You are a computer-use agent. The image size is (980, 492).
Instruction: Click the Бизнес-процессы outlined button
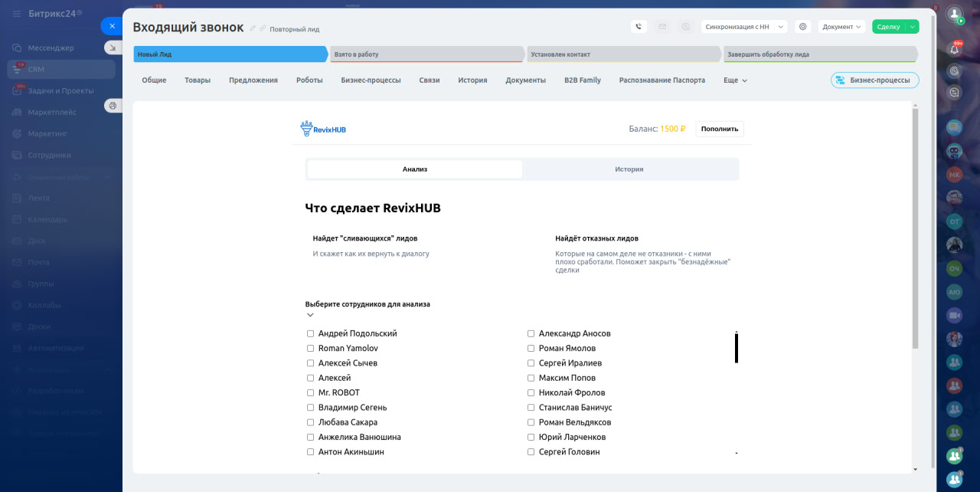click(x=874, y=80)
